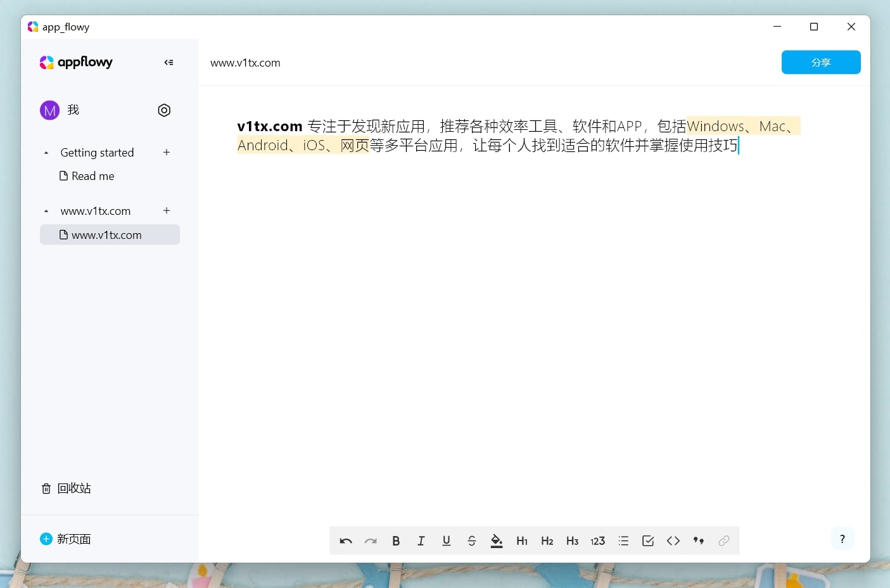Insert a bulleted list
890x588 pixels.
click(623, 540)
